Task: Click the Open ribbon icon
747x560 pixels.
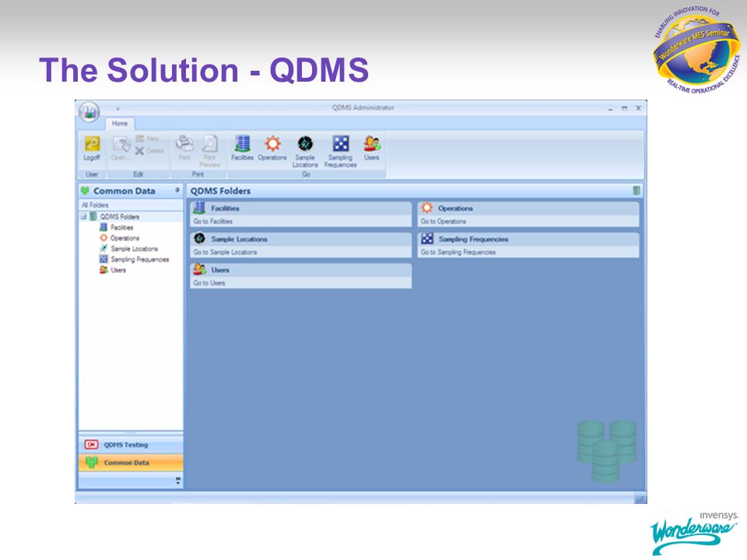Action: [x=121, y=143]
